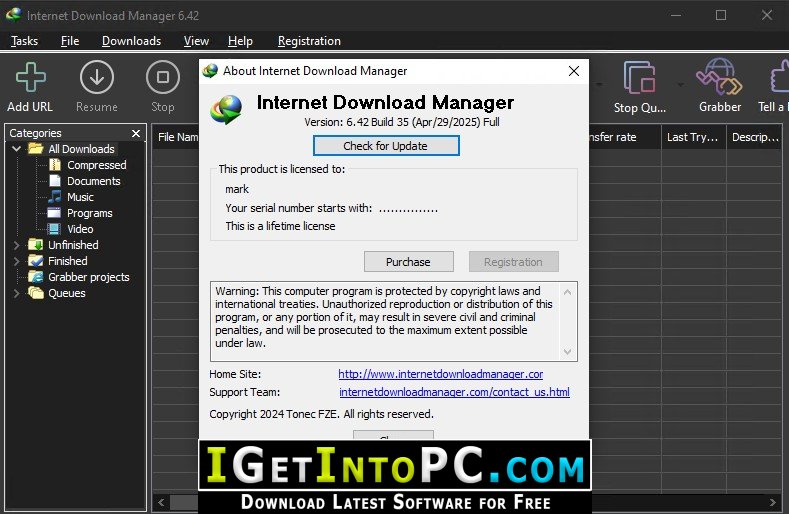Close the Categories panel
This screenshot has width=789, height=514.
(136, 133)
